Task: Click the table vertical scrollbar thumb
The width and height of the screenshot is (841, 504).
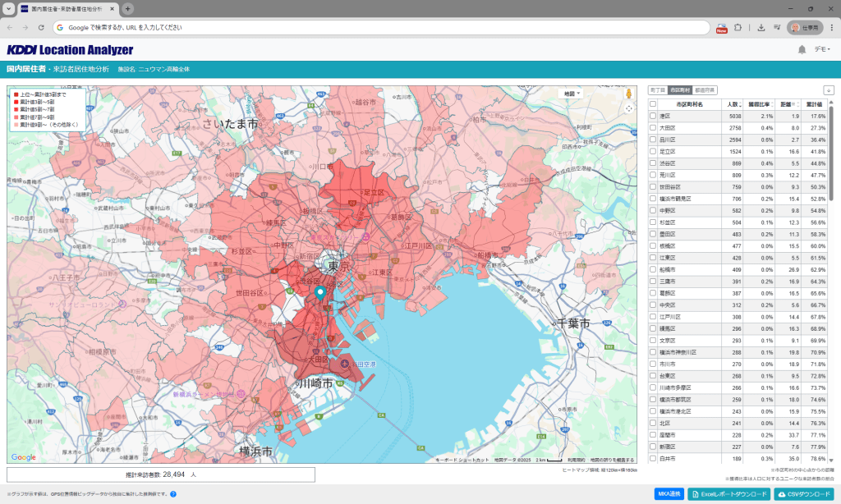Action: point(831,153)
